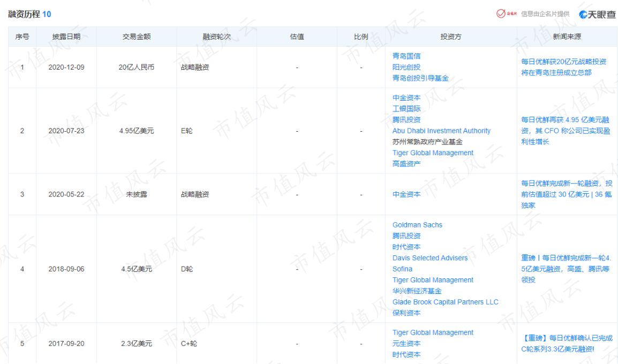Click the 融资轮次 column header
The height and width of the screenshot is (364, 618).
click(217, 36)
